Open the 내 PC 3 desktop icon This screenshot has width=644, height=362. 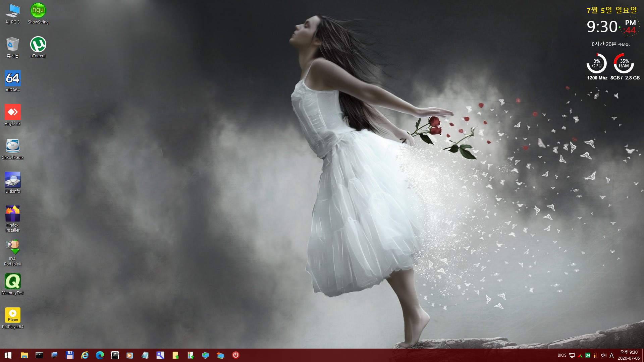tap(13, 14)
